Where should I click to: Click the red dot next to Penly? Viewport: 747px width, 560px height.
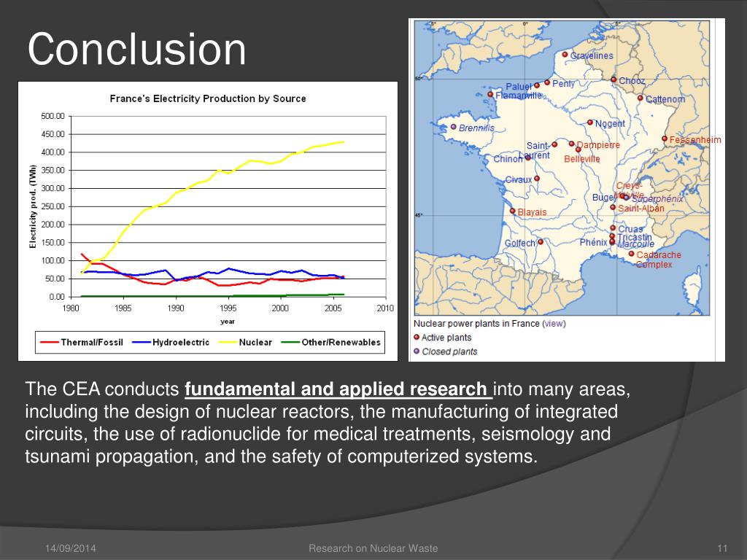(x=547, y=83)
